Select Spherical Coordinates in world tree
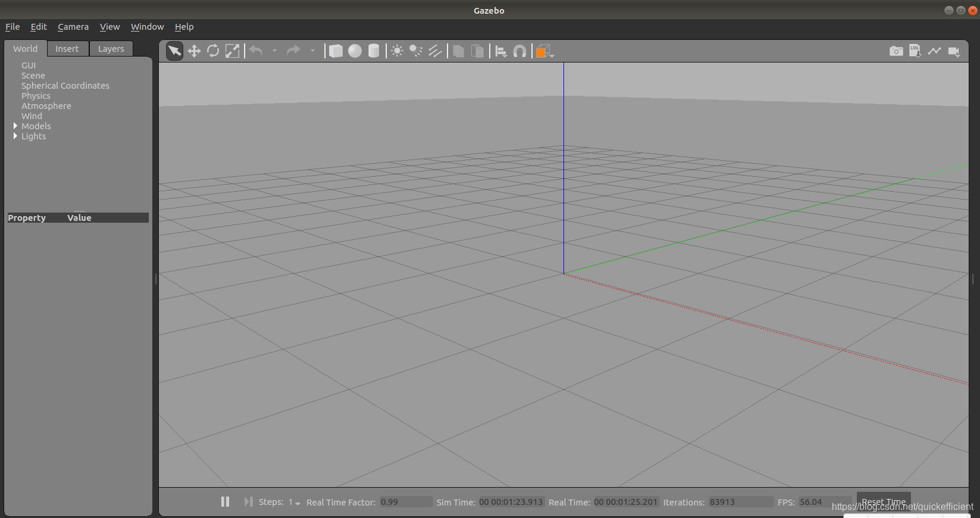The width and height of the screenshot is (980, 518). (65, 86)
